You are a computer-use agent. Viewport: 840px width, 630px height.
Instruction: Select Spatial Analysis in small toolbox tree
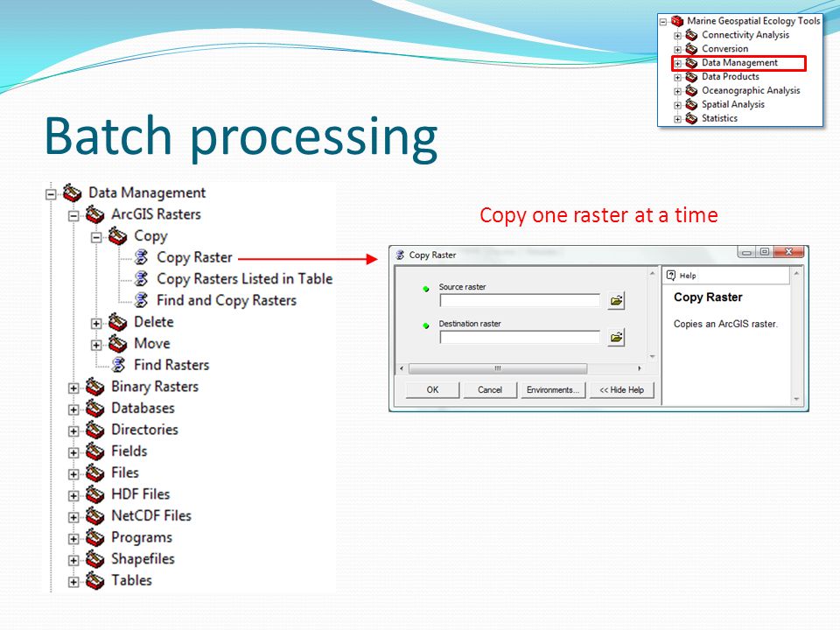[x=733, y=104]
